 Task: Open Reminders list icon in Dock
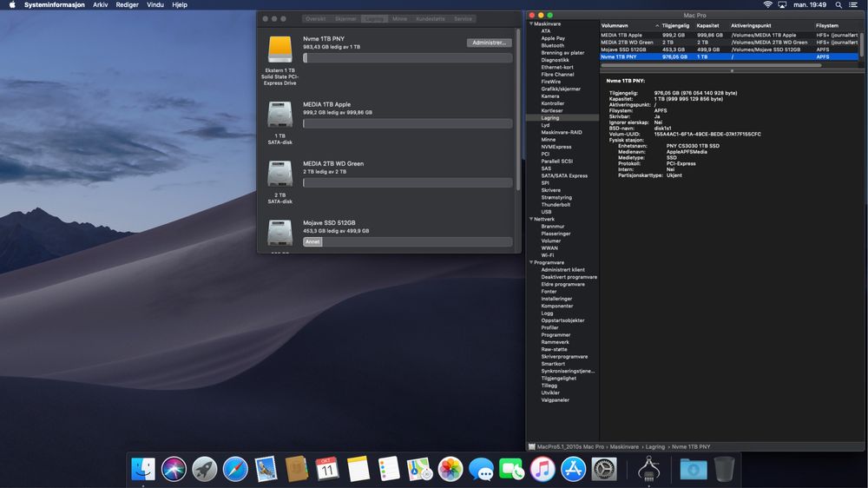point(389,469)
